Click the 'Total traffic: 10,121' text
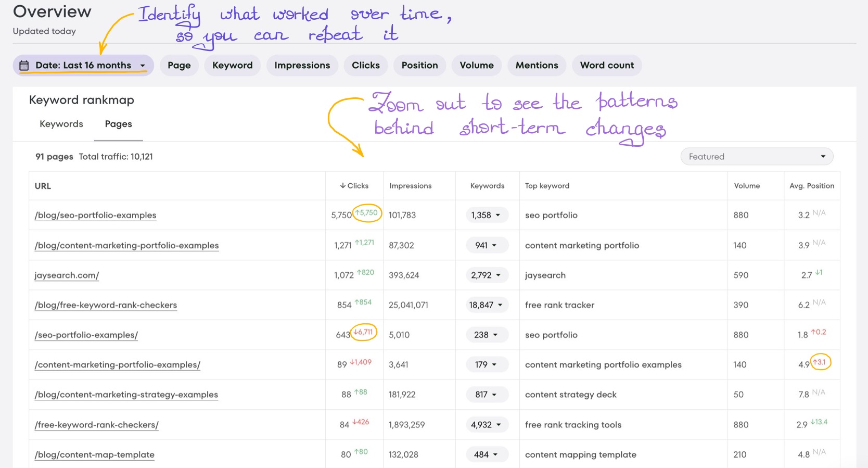 116,157
